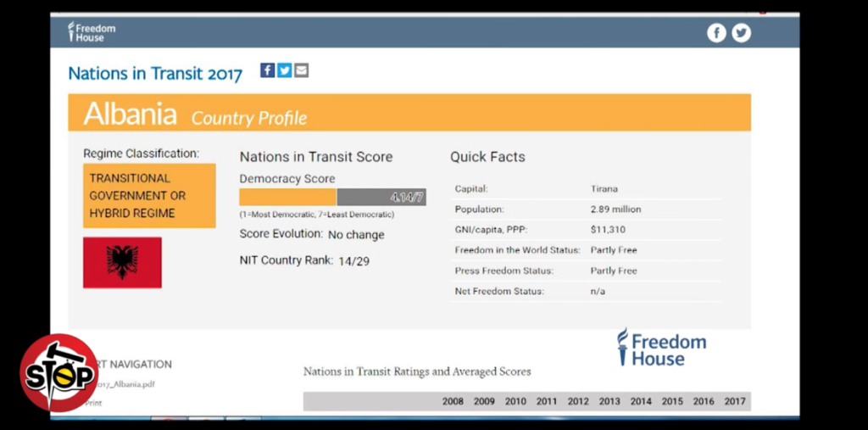Select the 2009 column header
Viewport: 868px width, 430px height.
pyautogui.click(x=484, y=402)
